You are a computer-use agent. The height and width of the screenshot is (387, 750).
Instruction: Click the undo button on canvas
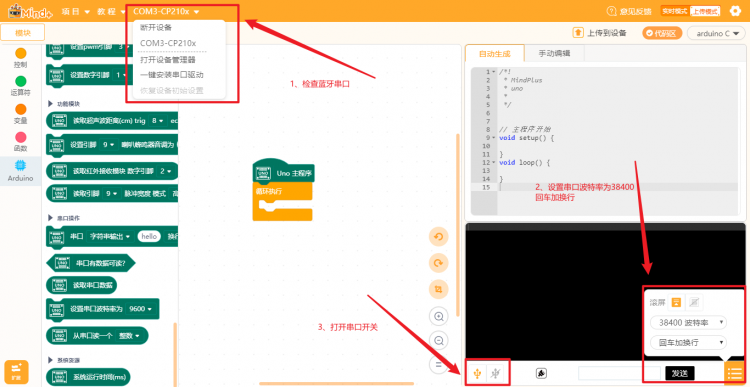pos(438,237)
